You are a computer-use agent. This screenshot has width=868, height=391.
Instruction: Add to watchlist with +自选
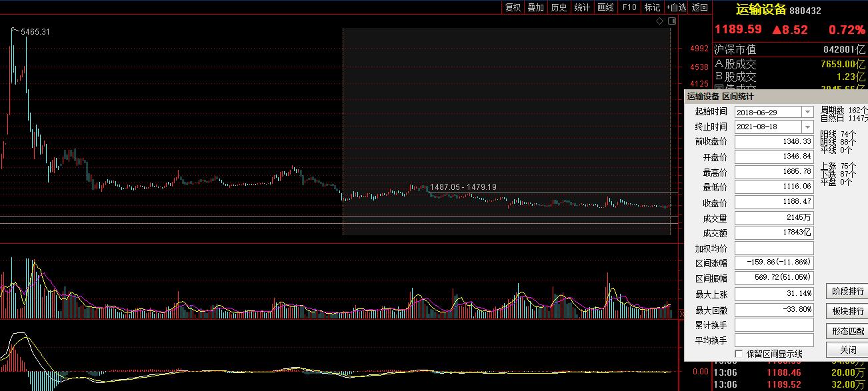tap(676, 7)
